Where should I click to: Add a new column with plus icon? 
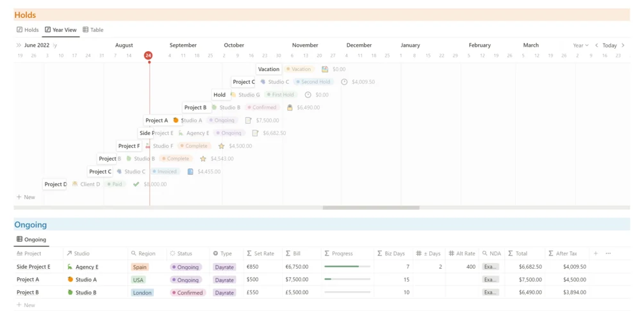click(x=595, y=253)
